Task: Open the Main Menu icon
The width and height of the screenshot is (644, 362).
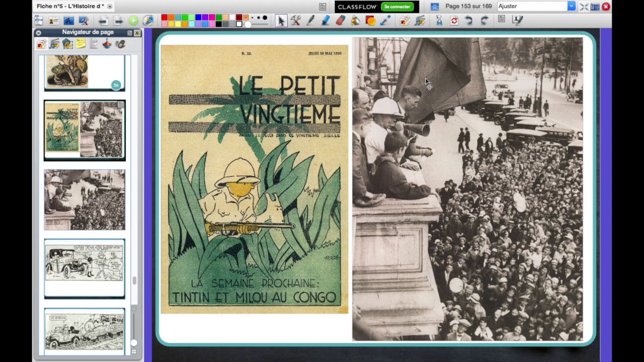Action: 39,21
